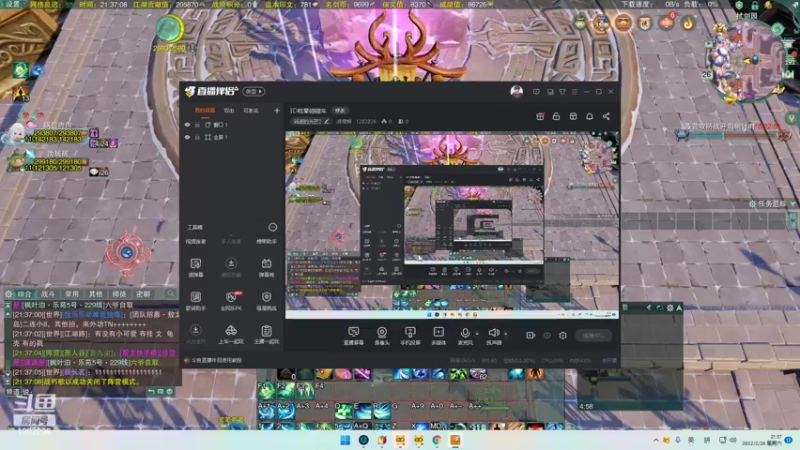Open the title bar message icon

point(536,92)
